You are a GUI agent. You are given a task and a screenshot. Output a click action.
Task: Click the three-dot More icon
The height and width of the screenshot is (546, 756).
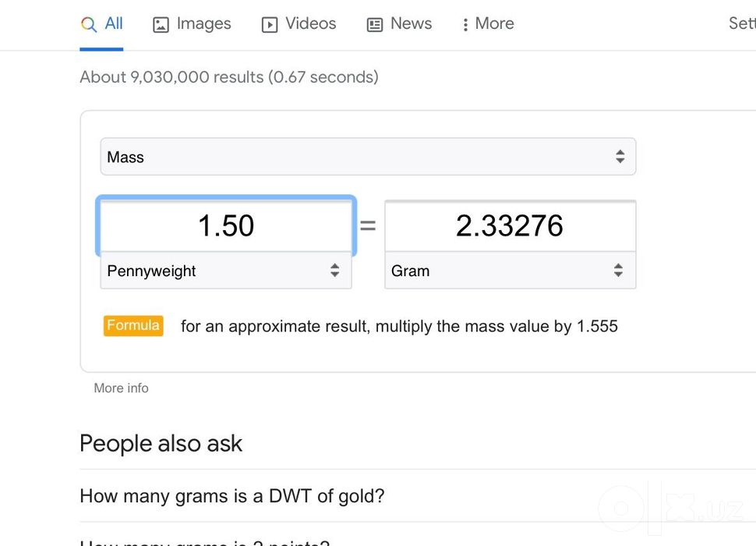point(465,25)
